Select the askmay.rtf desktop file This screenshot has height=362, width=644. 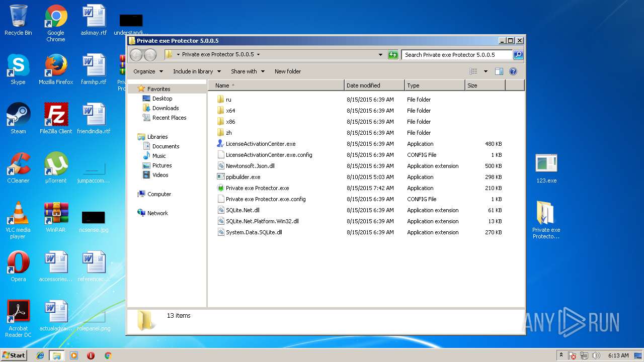(94, 20)
